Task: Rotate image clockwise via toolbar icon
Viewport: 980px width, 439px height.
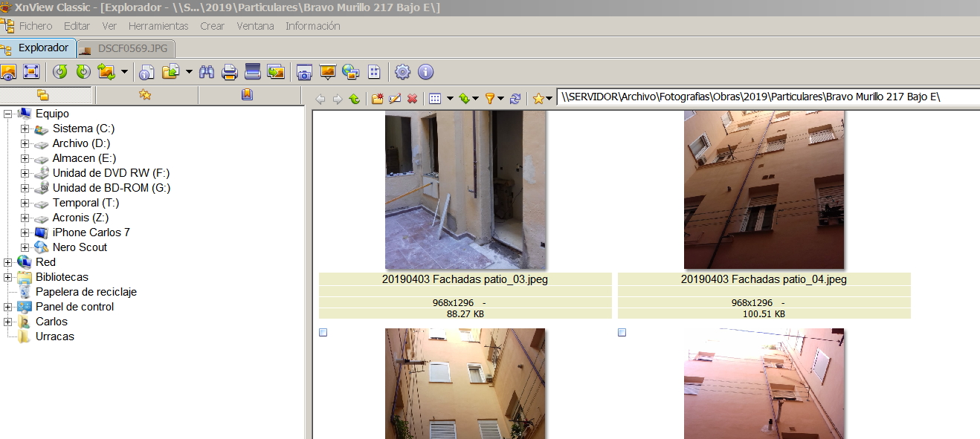Action: pyautogui.click(x=83, y=72)
